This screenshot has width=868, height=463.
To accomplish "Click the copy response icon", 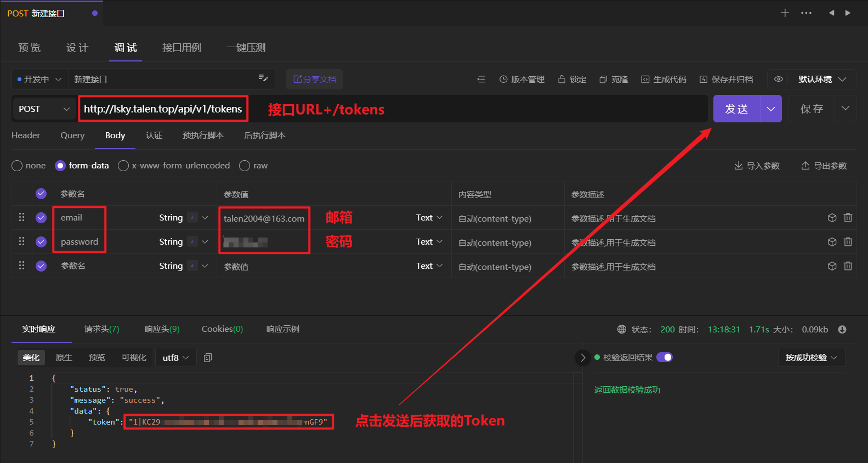I will click(208, 358).
